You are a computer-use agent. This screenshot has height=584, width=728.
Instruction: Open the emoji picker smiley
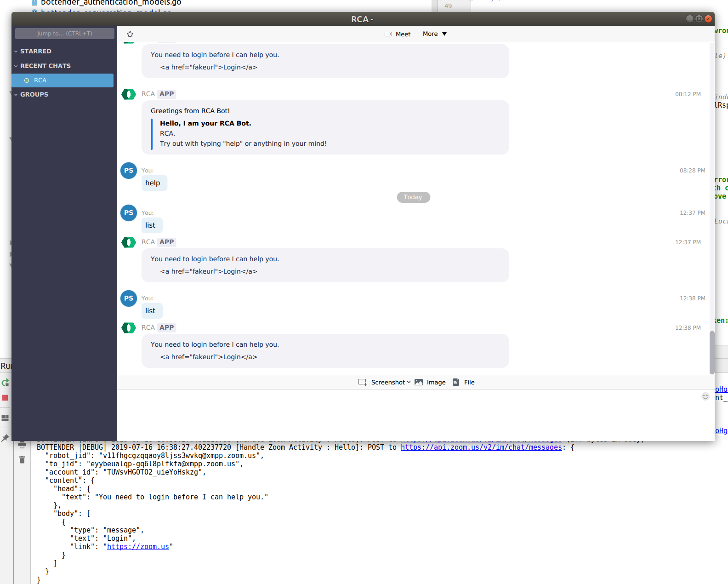pyautogui.click(x=705, y=396)
